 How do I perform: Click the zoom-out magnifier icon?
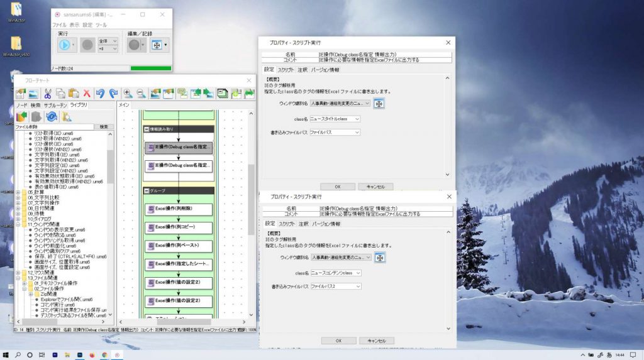coord(141,93)
